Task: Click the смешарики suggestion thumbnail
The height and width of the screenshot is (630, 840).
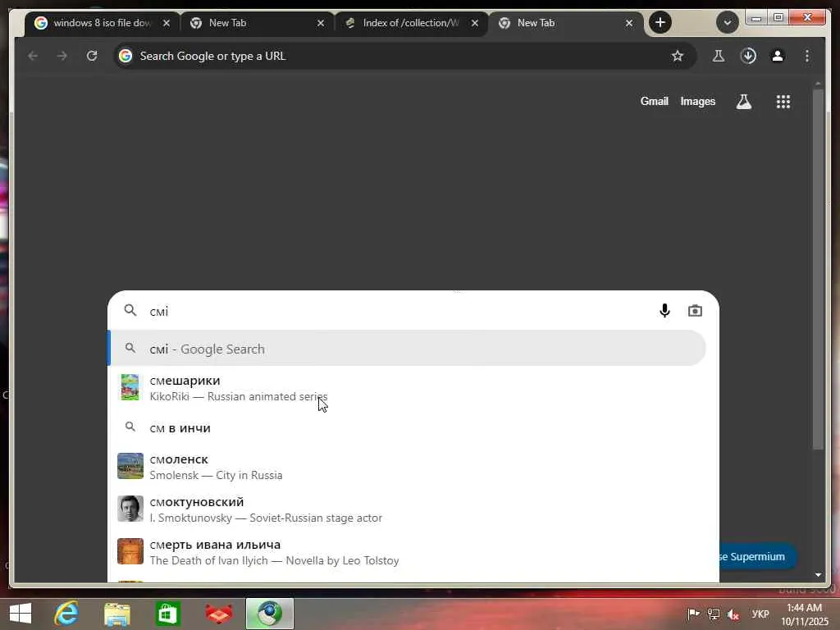Action: (x=130, y=387)
